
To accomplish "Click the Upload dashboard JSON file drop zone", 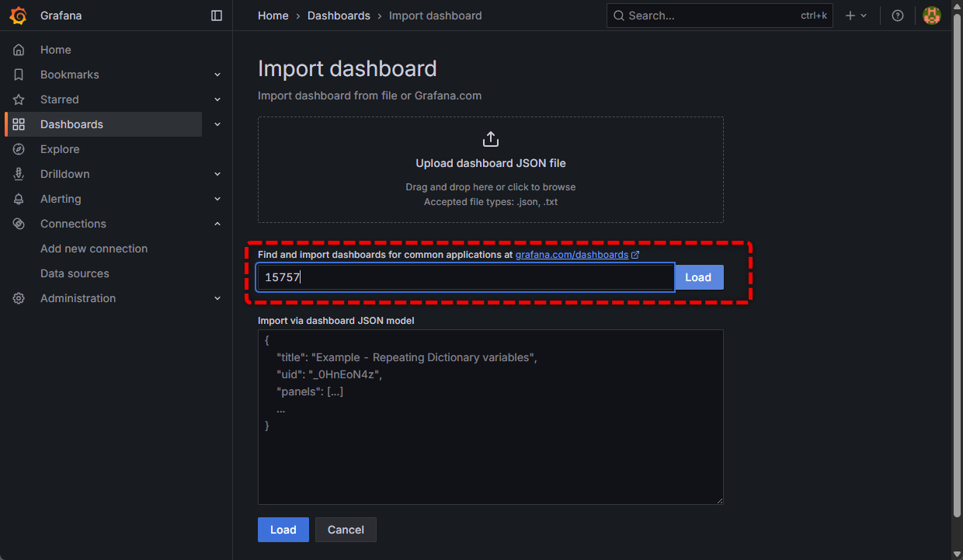I will [490, 170].
